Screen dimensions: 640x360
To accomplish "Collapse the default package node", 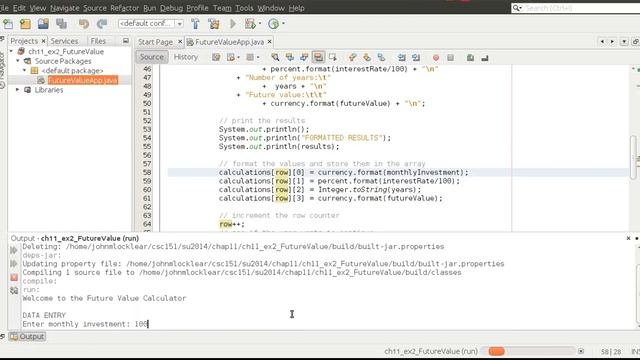I will pyautogui.click(x=24, y=70).
